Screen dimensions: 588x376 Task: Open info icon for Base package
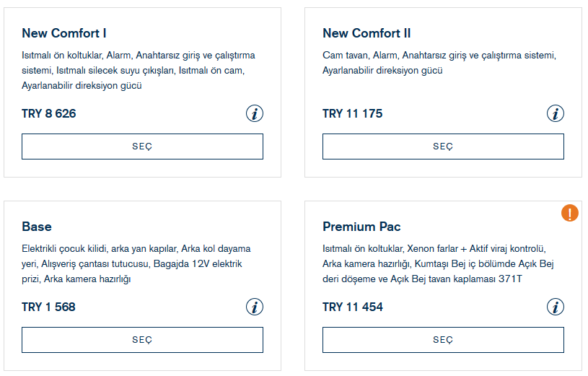click(255, 307)
